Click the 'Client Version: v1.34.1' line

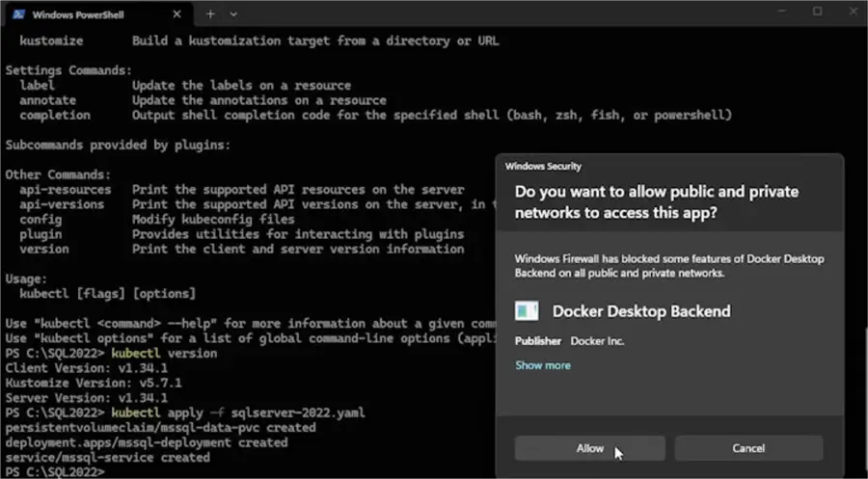tap(87, 368)
